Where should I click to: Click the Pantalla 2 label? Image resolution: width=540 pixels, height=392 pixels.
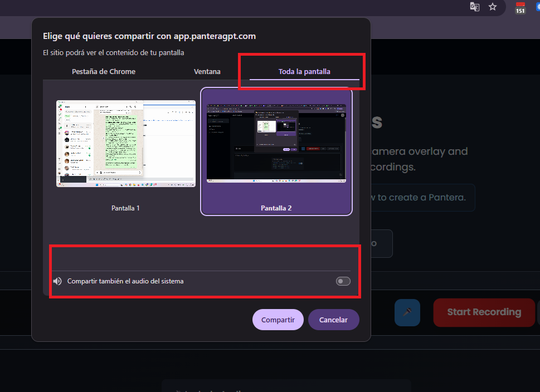click(x=276, y=208)
